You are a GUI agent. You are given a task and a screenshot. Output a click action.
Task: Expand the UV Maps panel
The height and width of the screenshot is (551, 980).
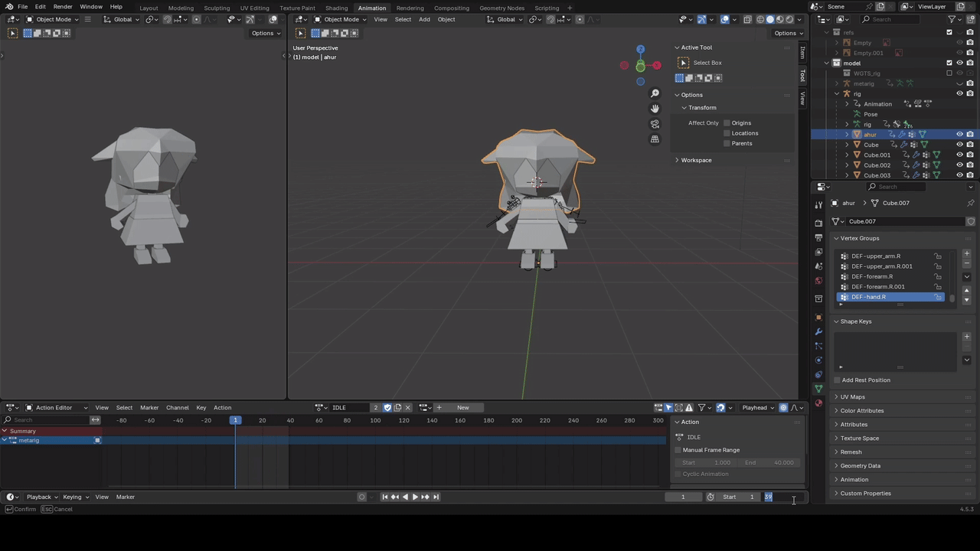(852, 397)
